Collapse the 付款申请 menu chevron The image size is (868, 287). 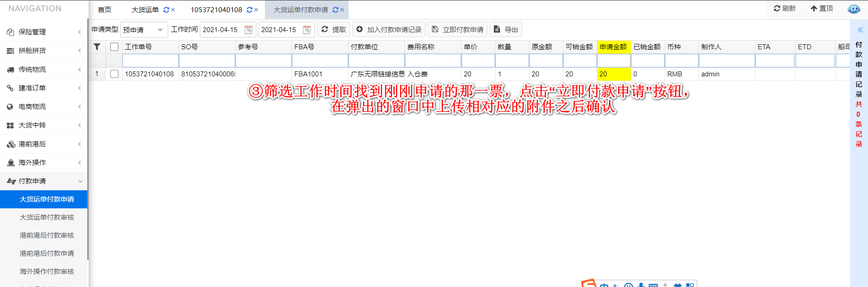pyautogui.click(x=80, y=181)
